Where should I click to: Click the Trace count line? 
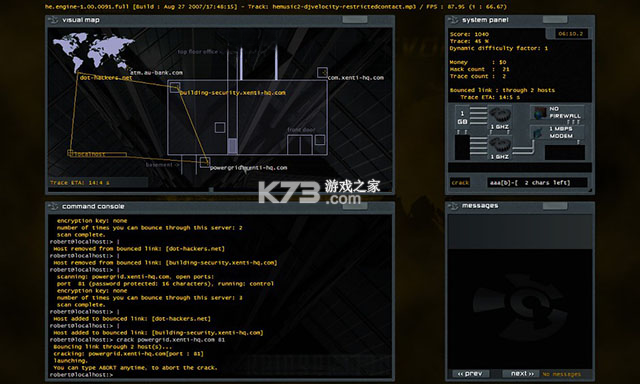(x=478, y=76)
